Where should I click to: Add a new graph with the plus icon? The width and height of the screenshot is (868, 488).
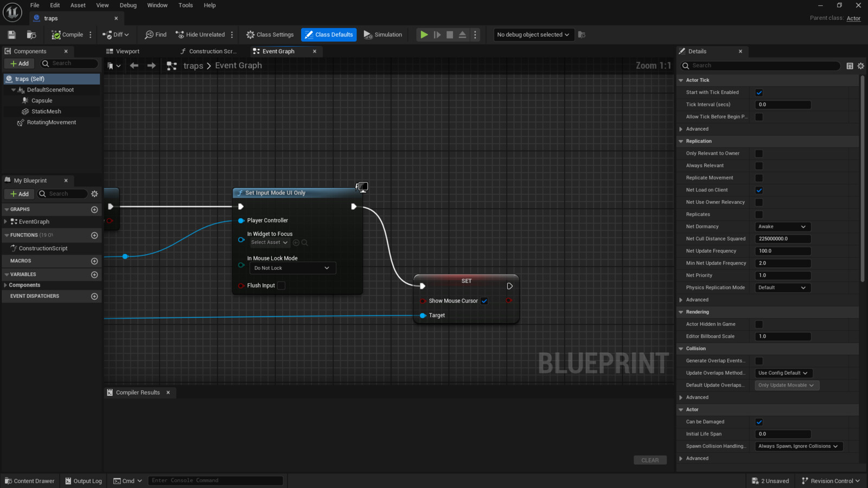pyautogui.click(x=94, y=209)
